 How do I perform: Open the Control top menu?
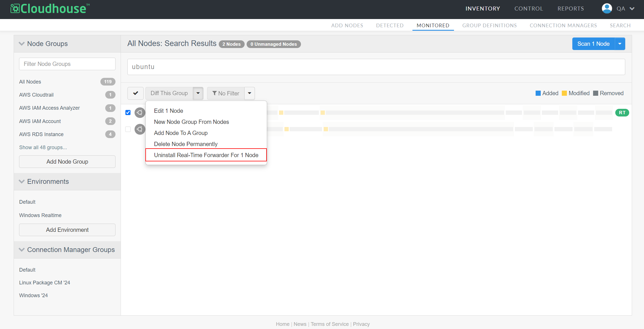529,9
